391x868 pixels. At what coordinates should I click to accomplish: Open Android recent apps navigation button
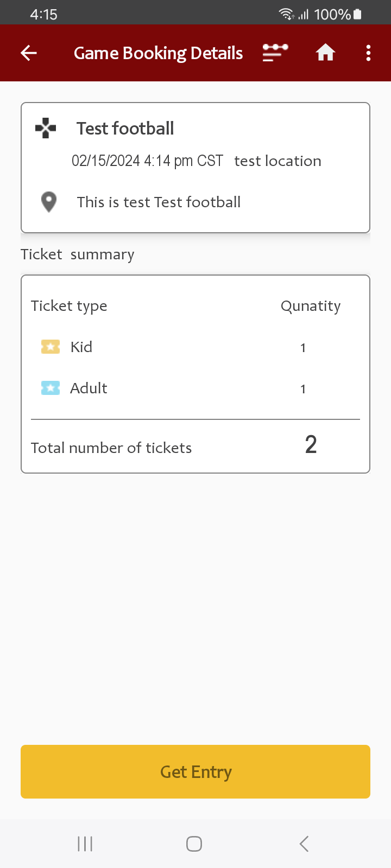[85, 844]
